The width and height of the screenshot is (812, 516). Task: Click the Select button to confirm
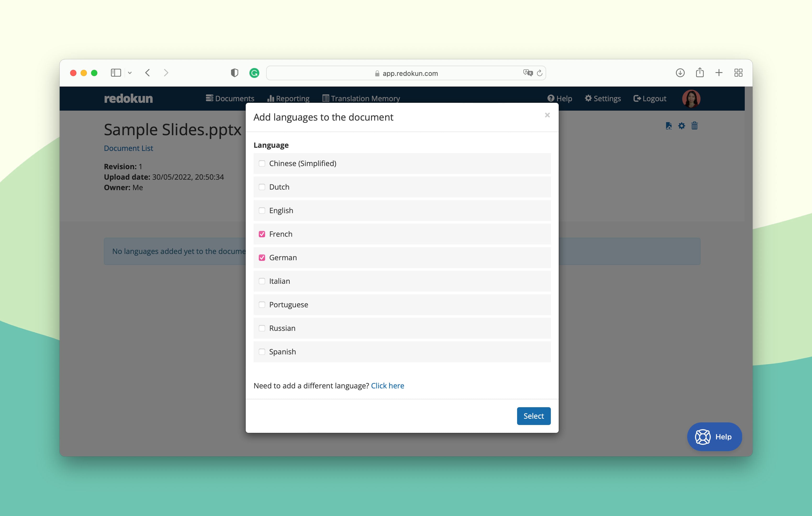tap(533, 415)
